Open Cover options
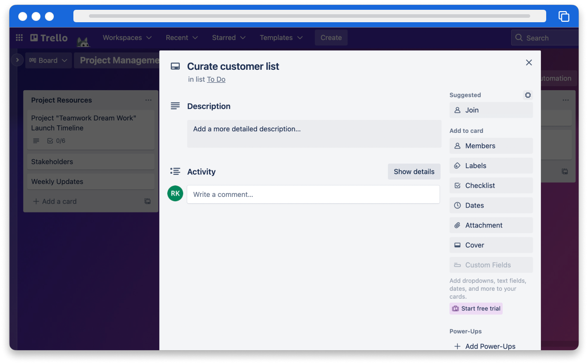Image resolution: width=588 pixels, height=364 pixels. click(x=491, y=245)
